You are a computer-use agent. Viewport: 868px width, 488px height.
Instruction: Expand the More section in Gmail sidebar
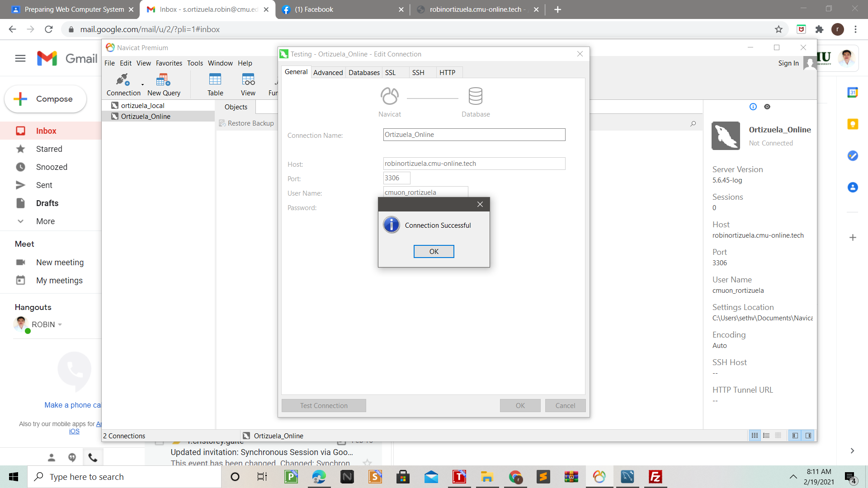[45, 221]
